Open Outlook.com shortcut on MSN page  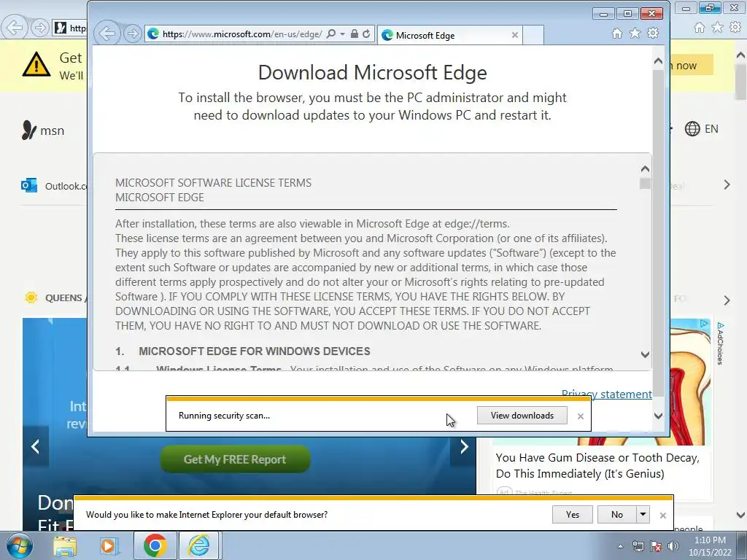pyautogui.click(x=53, y=186)
